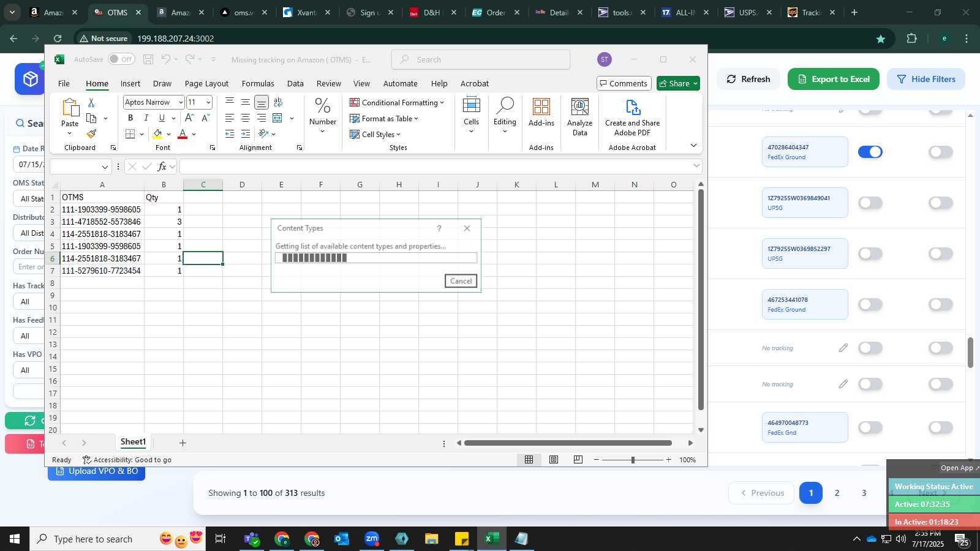Click the Analyze Data icon
The image size is (980, 551).
(580, 117)
